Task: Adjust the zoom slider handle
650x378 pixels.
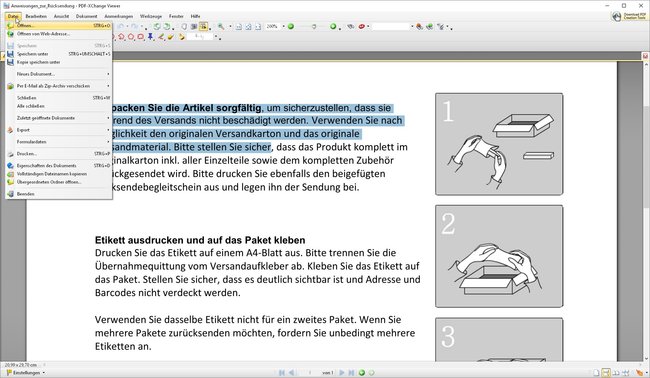Action: tap(314, 27)
